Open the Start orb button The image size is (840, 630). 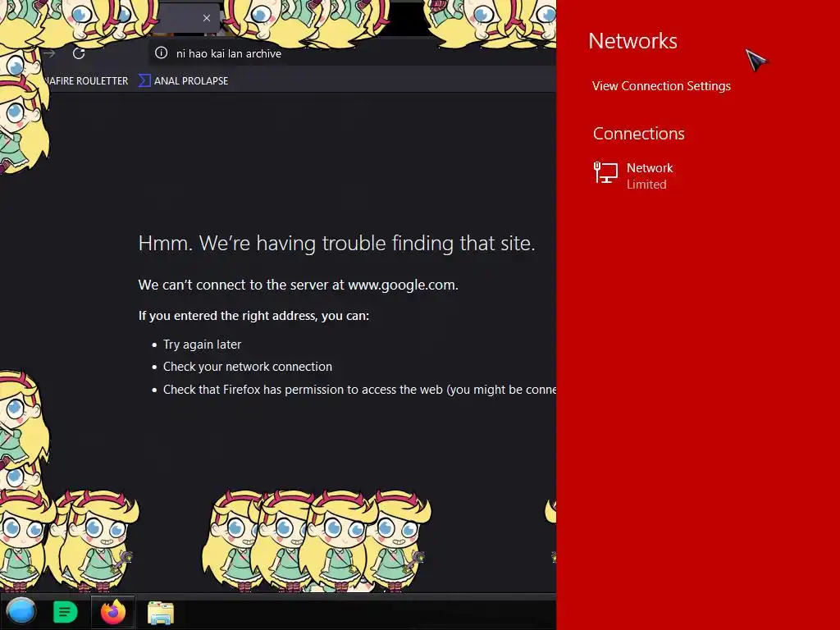21,611
